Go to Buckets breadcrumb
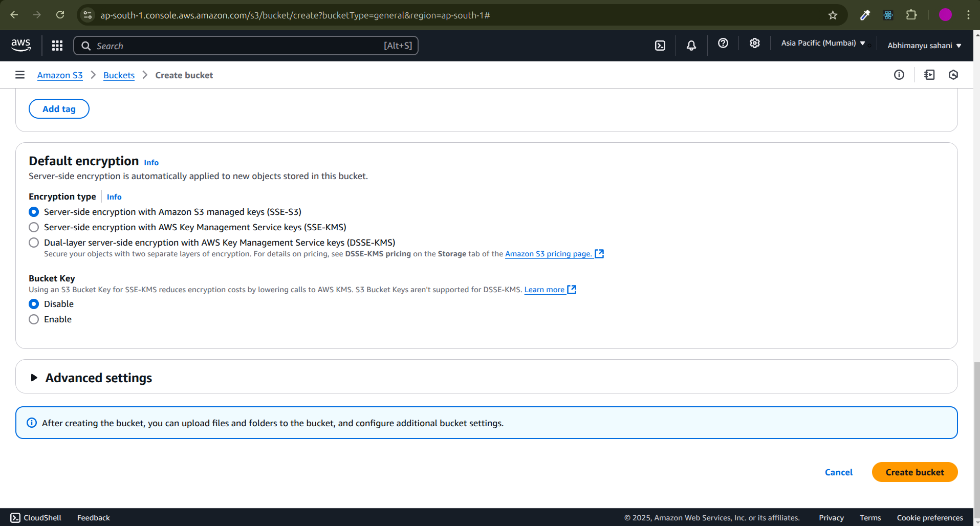 (x=119, y=75)
